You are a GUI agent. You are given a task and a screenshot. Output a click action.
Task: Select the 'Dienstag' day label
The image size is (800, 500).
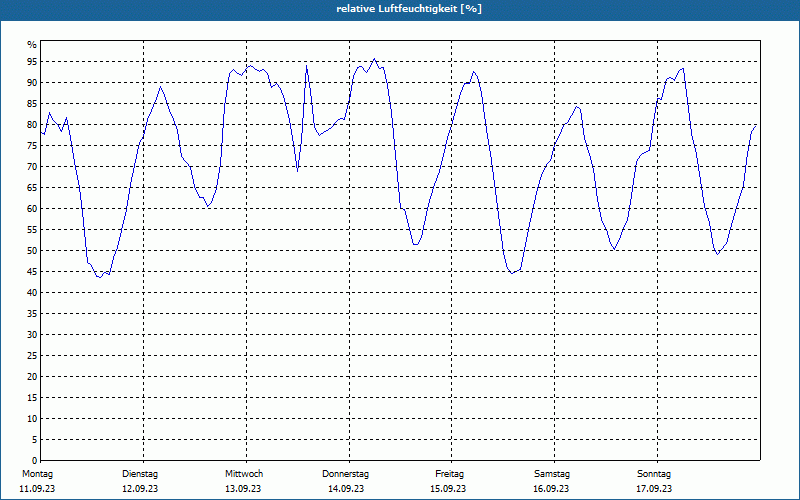click(140, 474)
